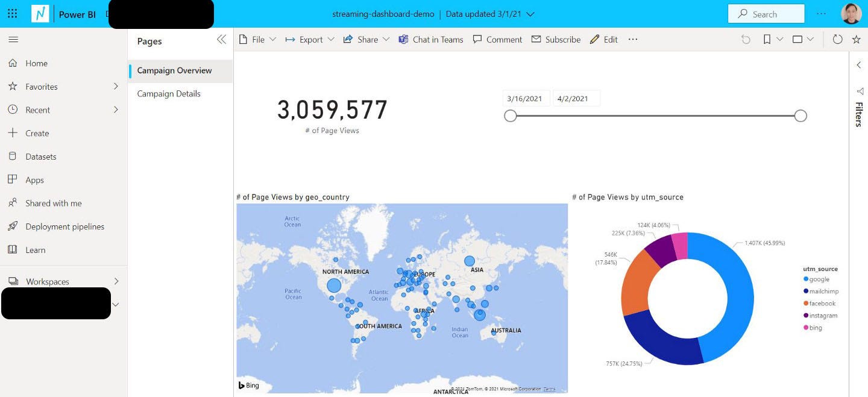This screenshot has width=868, height=397.
Task: Click the right handle of the date slider
Action: pyautogui.click(x=800, y=116)
